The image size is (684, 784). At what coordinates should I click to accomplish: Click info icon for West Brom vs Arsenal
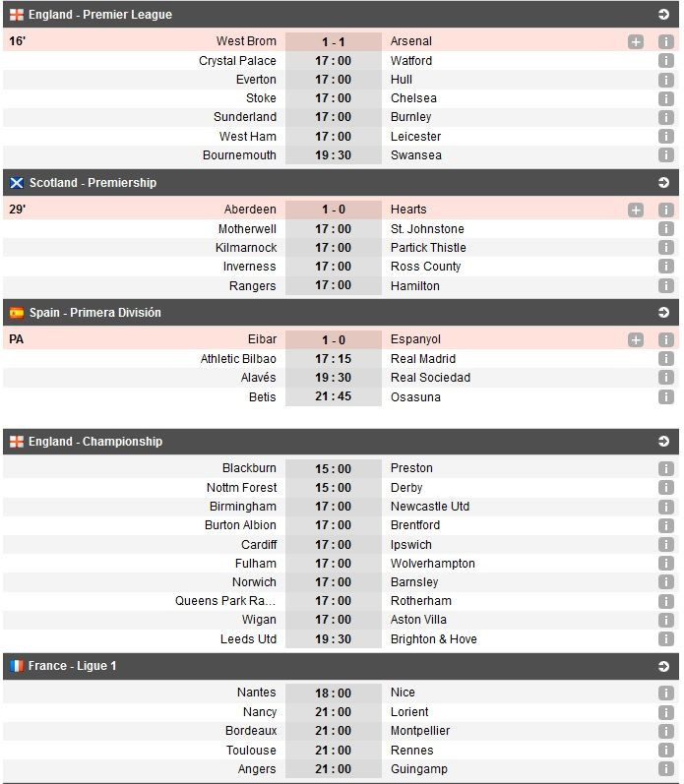[665, 42]
